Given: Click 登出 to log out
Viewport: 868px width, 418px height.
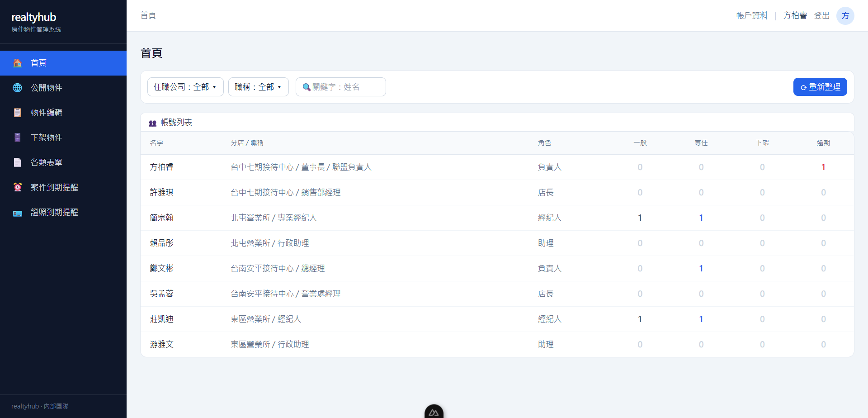Looking at the screenshot, I should (x=822, y=16).
